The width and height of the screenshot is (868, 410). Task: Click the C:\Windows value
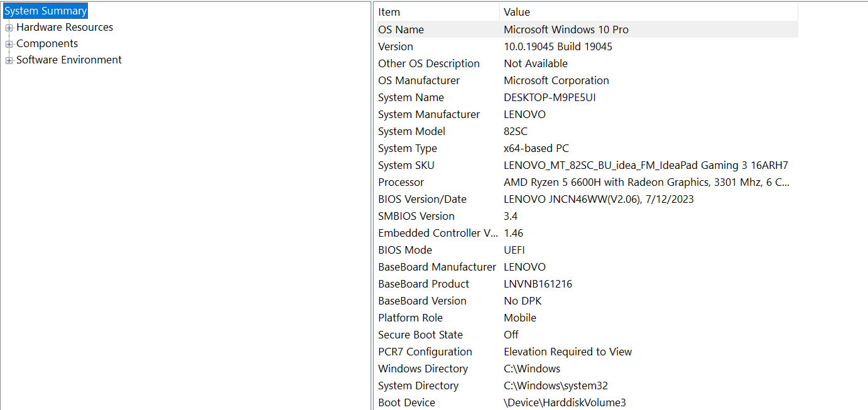(532, 369)
